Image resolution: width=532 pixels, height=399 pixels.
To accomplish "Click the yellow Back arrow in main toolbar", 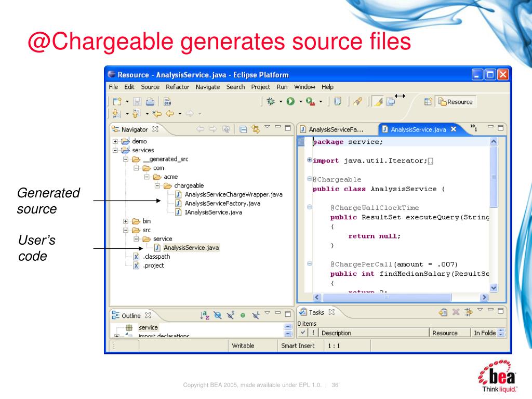I will tap(170, 113).
